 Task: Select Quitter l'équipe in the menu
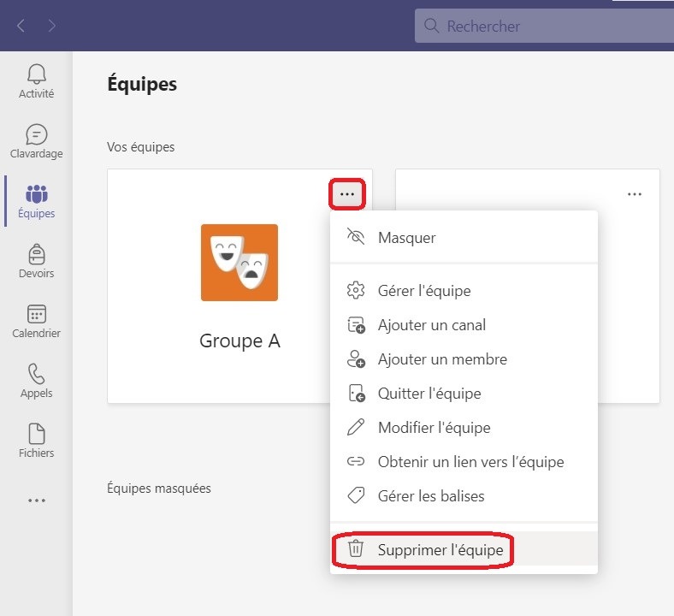pyautogui.click(x=429, y=394)
